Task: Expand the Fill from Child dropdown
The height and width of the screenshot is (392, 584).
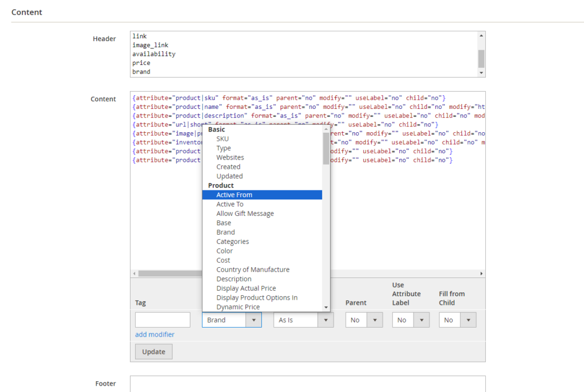Action: pos(457,320)
